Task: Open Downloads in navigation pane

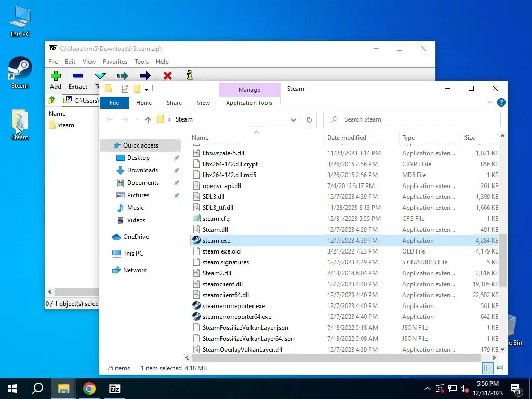Action: point(142,170)
